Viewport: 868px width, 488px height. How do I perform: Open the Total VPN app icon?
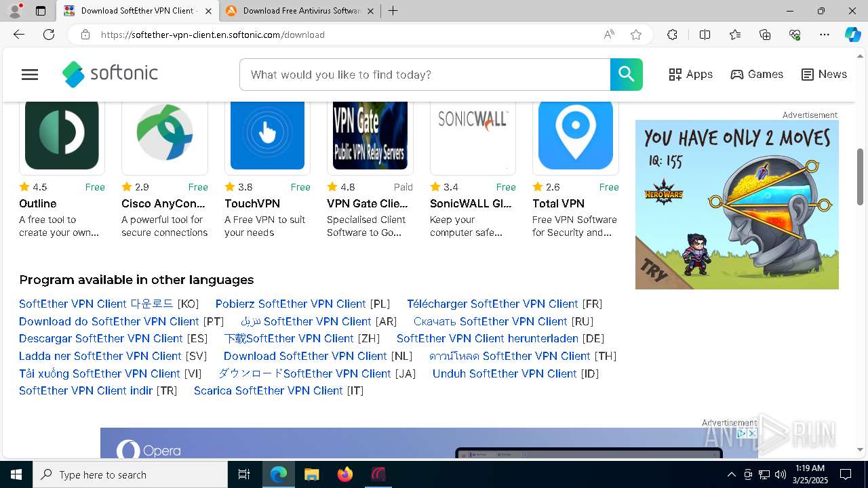coord(576,134)
